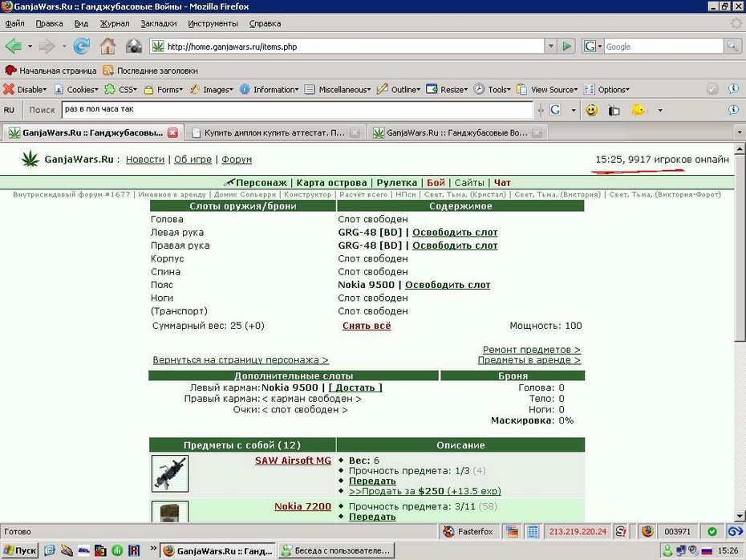Click the green Go arrow beside address bar
746x560 pixels.
click(566, 47)
